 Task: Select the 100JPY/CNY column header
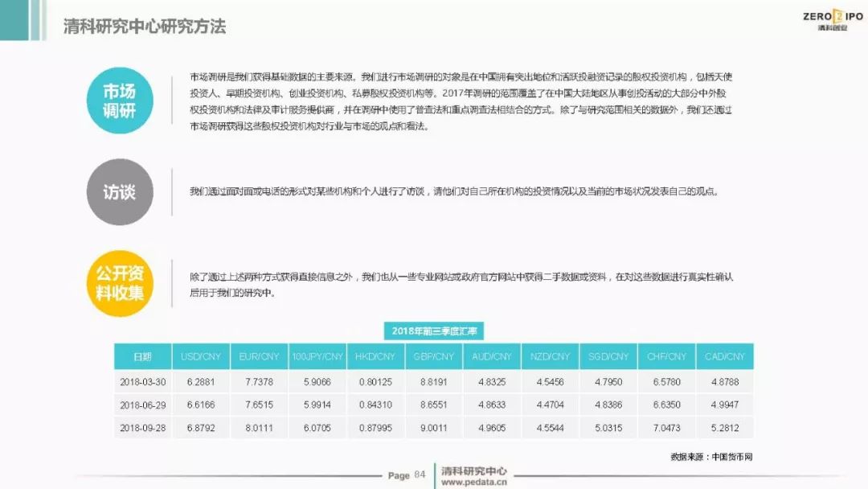point(317,356)
